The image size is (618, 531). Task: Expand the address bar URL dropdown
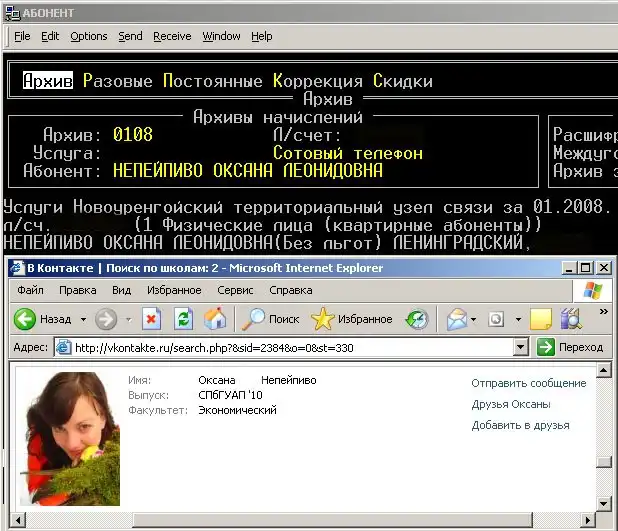(520, 348)
